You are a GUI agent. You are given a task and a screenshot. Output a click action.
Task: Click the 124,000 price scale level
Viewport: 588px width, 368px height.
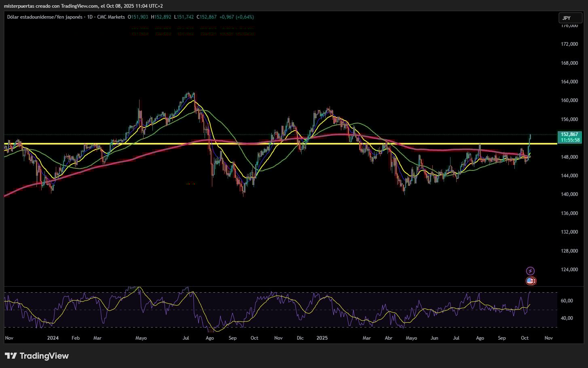(x=569, y=270)
